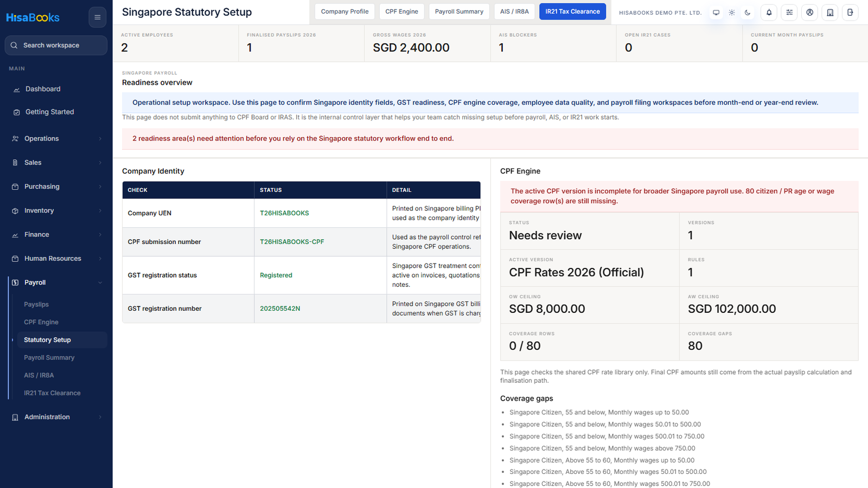This screenshot has width=868, height=488.
Task: Expand the Inventory menu chevron
Action: [100, 211]
